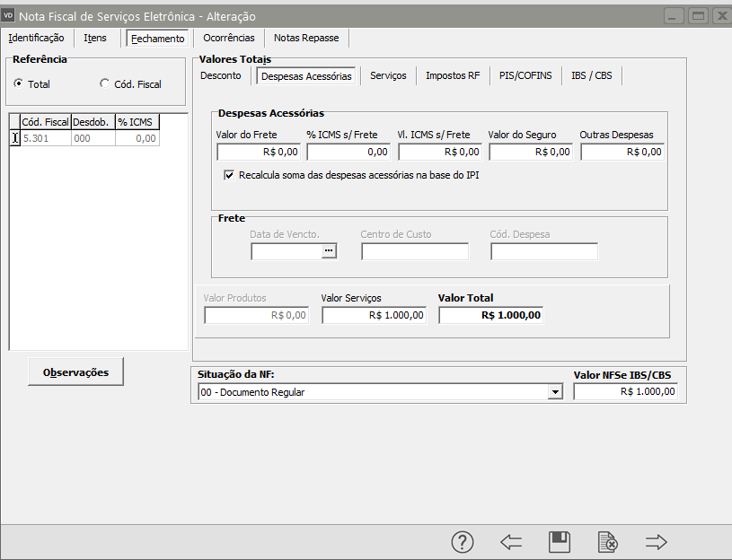Select the Cód. Fiscal radio option

click(104, 83)
